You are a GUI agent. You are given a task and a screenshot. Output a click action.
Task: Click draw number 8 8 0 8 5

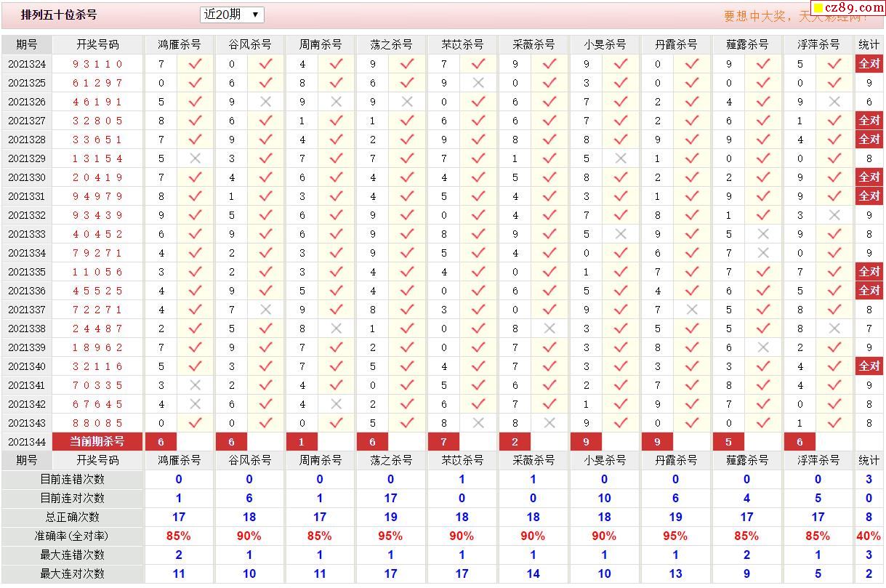point(97,423)
